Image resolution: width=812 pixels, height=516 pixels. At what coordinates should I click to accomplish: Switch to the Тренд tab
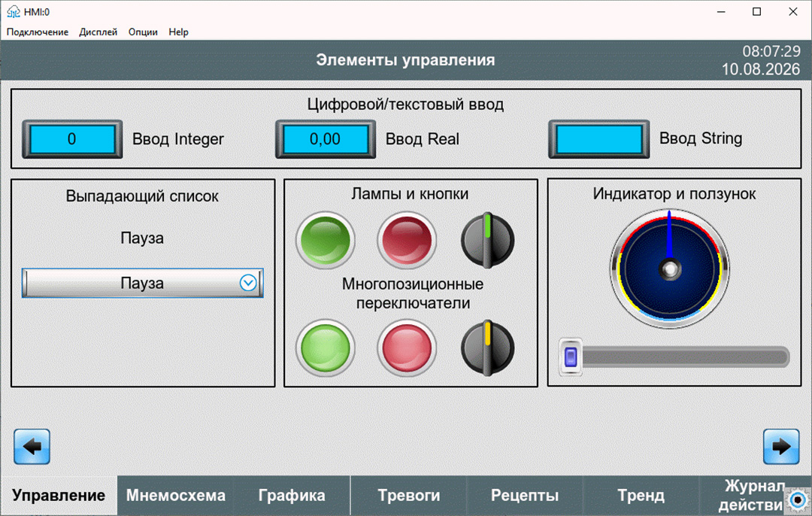[641, 495]
